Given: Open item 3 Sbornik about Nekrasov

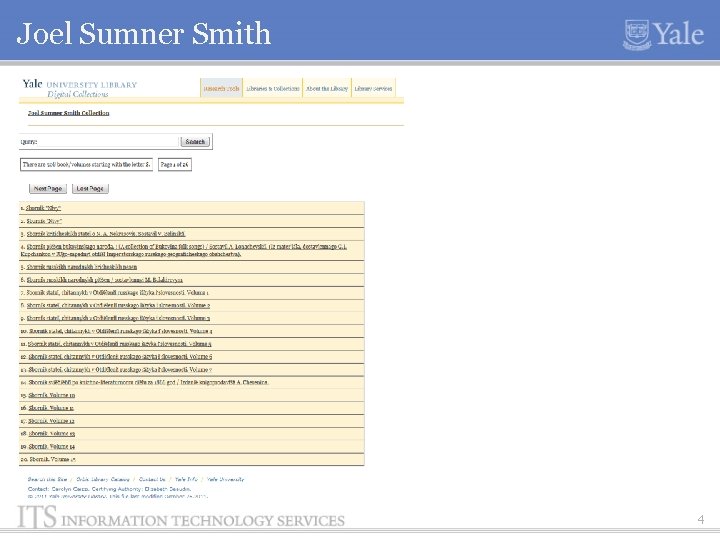Looking at the screenshot, I should [x=106, y=234].
